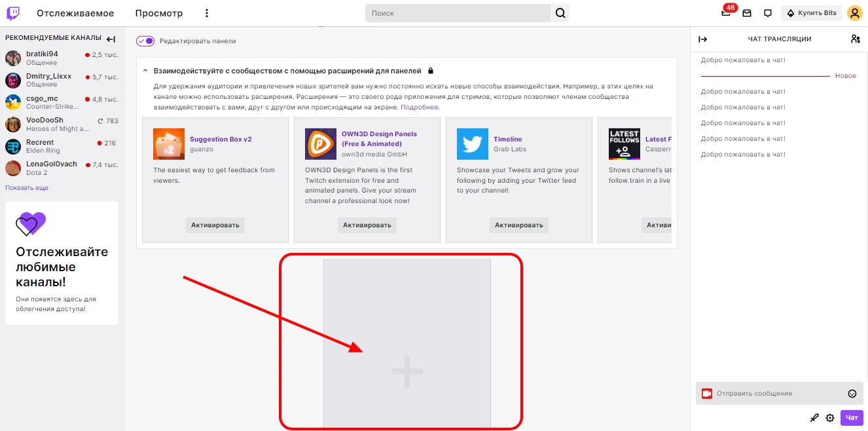Open the OWN3D Design Panels icon
868x431 pixels.
pyautogui.click(x=321, y=144)
